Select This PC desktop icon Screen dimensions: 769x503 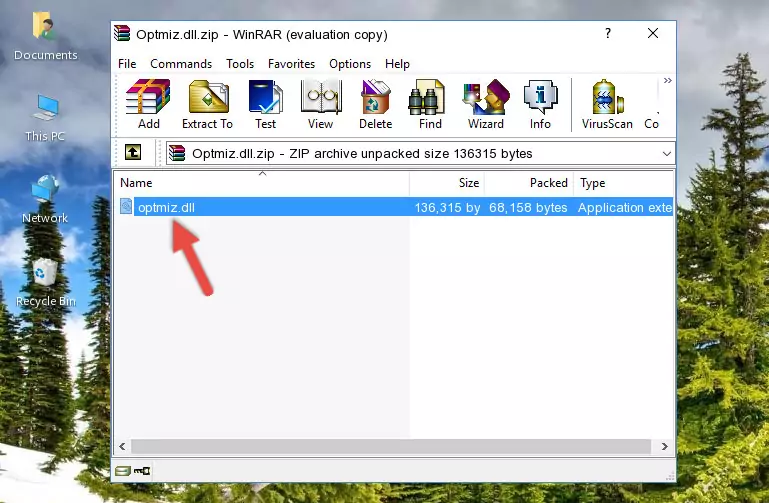45,118
